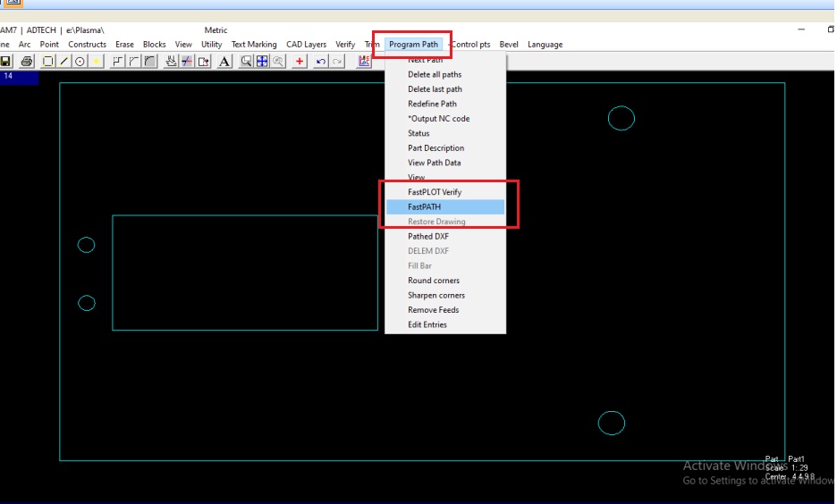Select the Chamfer corner tool
Image resolution: width=837 pixels, height=504 pixels.
point(133,62)
